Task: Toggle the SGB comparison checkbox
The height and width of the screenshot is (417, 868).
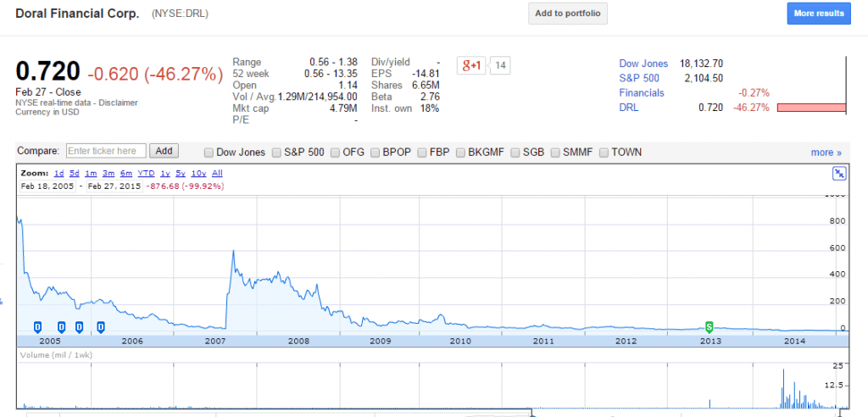Action: coord(515,153)
